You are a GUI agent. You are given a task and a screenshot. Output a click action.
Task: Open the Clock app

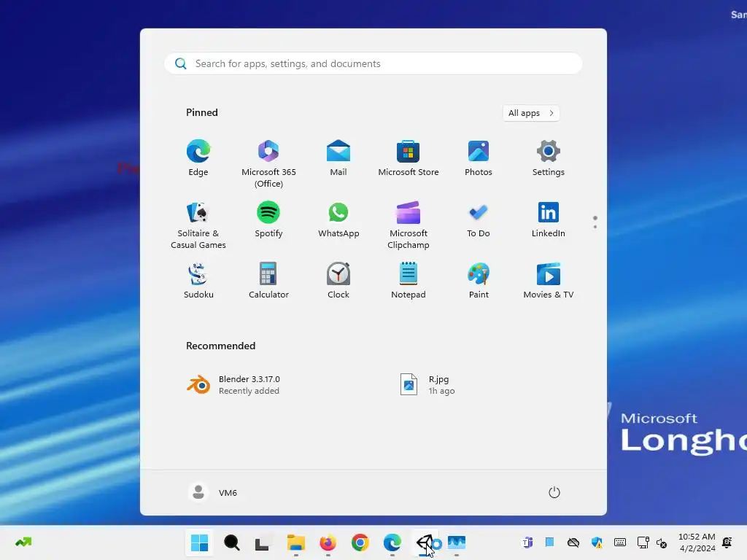coord(338,281)
